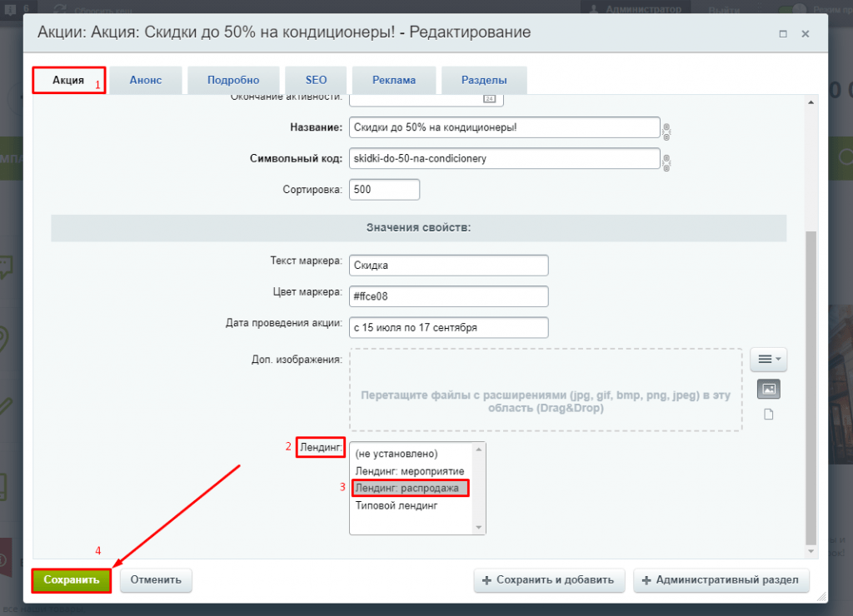Click the plus icon on Сохранить и добавить
Viewport: 853px width, 616px height.
[487, 580]
